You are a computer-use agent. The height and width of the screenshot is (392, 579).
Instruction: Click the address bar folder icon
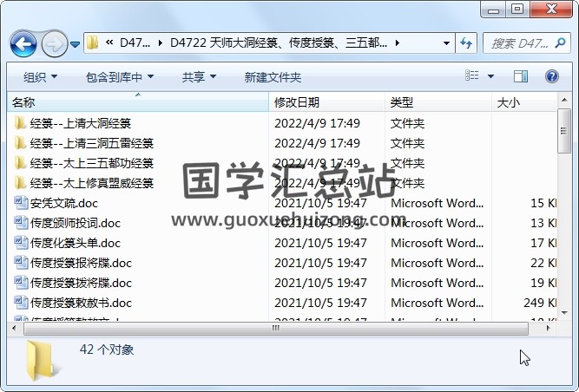92,43
